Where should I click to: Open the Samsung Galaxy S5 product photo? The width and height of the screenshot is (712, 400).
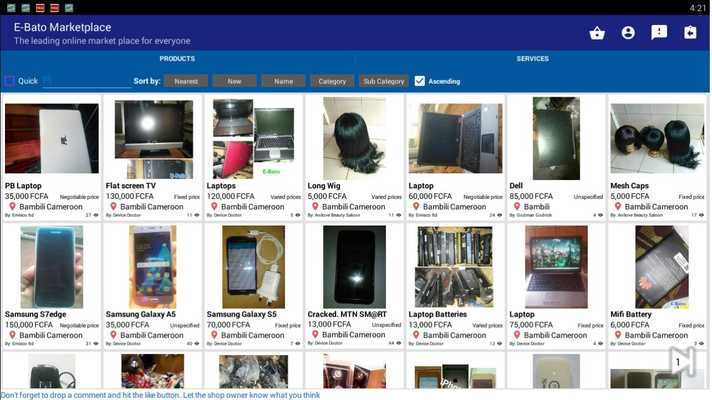[253, 267]
